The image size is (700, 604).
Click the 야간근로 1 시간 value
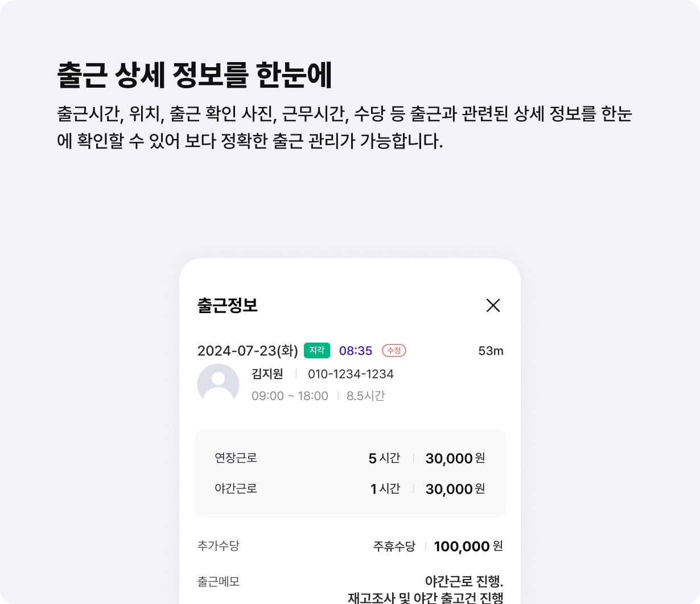pyautogui.click(x=385, y=489)
